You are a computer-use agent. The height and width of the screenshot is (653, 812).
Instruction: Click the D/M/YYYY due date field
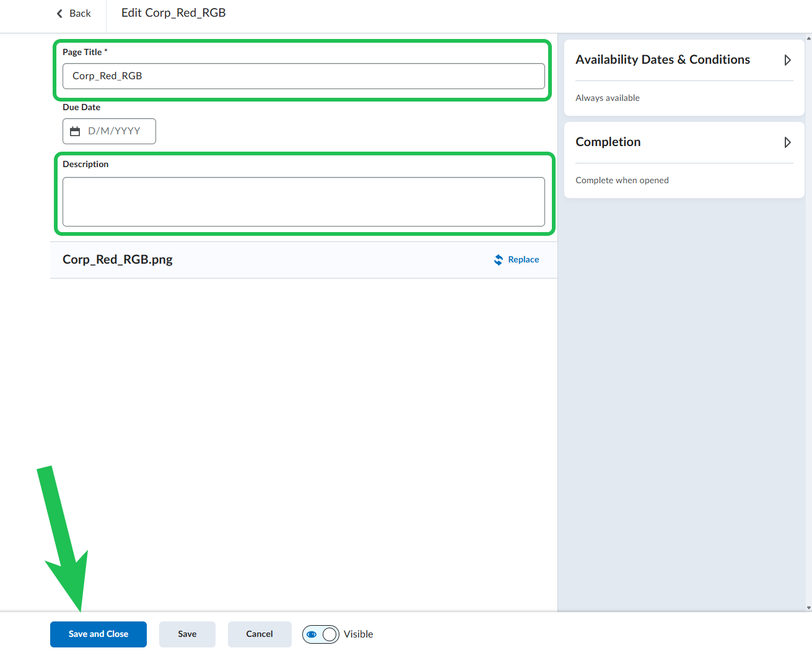[115, 131]
